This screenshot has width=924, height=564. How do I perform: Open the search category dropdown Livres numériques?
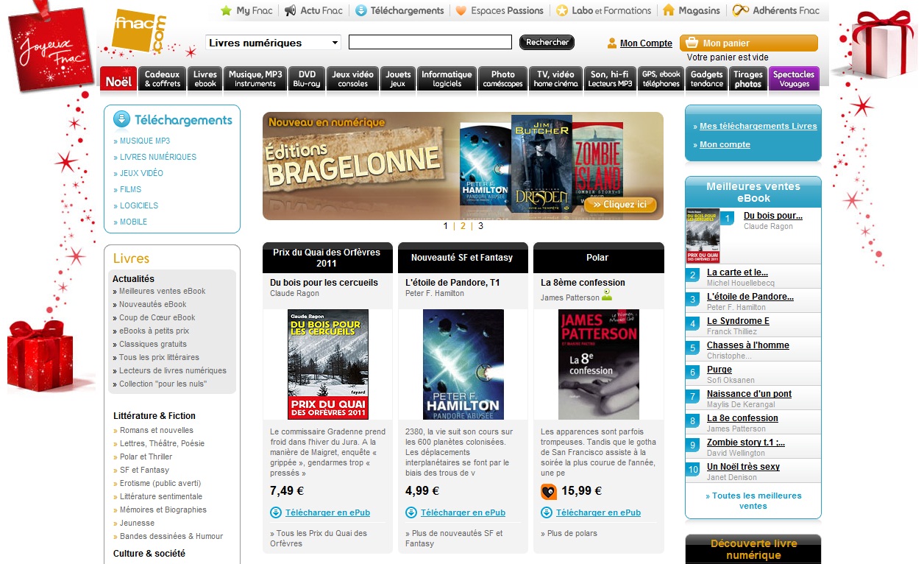pos(273,43)
